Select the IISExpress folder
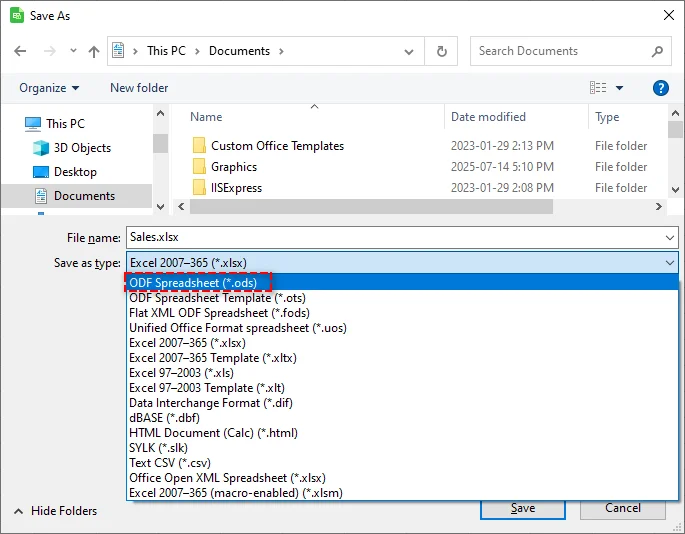Image resolution: width=685 pixels, height=534 pixels. tap(236, 188)
